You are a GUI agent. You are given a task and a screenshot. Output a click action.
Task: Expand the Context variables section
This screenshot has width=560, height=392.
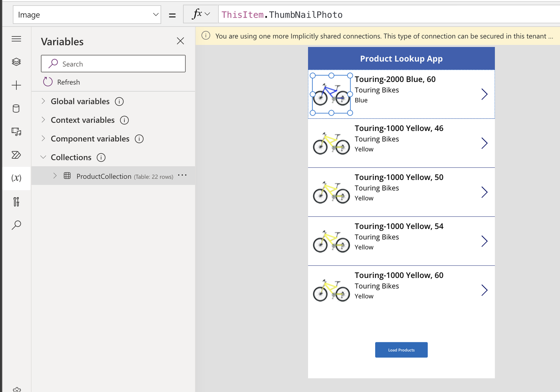[43, 120]
